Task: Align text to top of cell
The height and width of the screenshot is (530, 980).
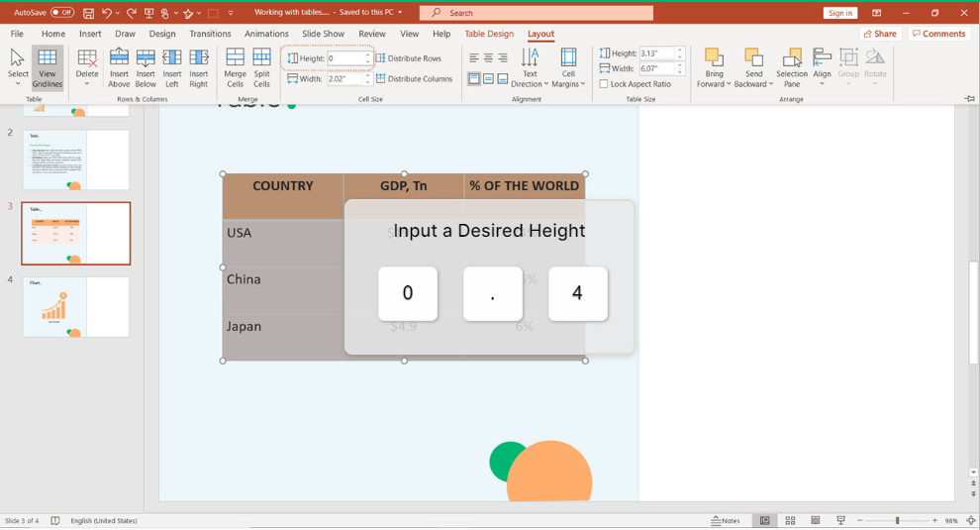Action: click(x=474, y=79)
